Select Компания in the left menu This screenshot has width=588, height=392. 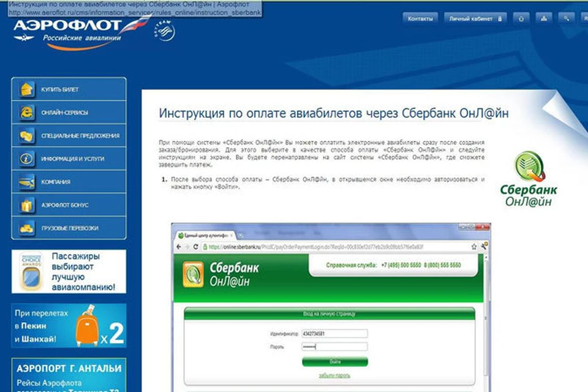pyautogui.click(x=56, y=182)
